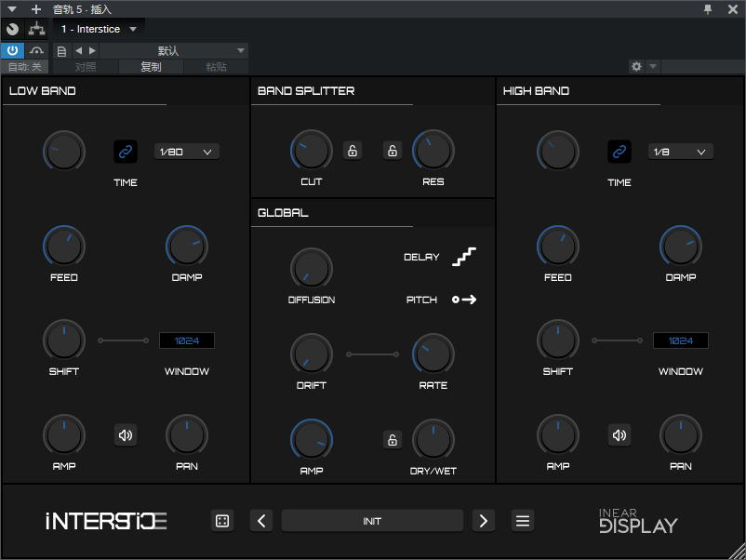Go to the previous preset arrow
The width and height of the screenshot is (746, 560).
click(261, 521)
